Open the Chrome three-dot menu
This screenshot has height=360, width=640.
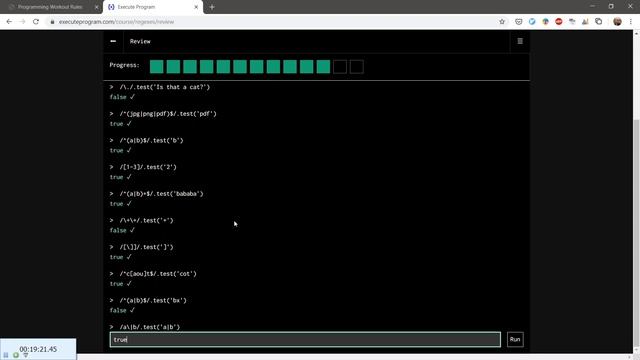click(x=631, y=22)
